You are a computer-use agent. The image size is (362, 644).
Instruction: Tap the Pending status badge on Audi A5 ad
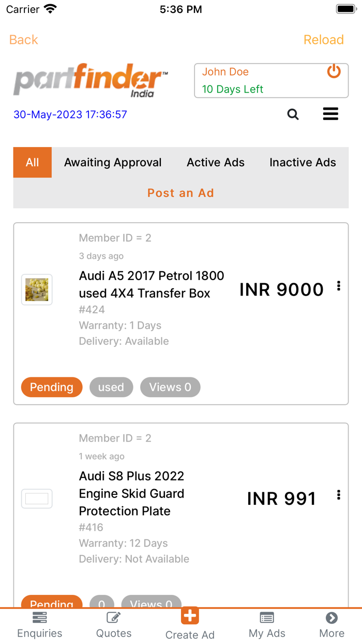[x=51, y=387]
